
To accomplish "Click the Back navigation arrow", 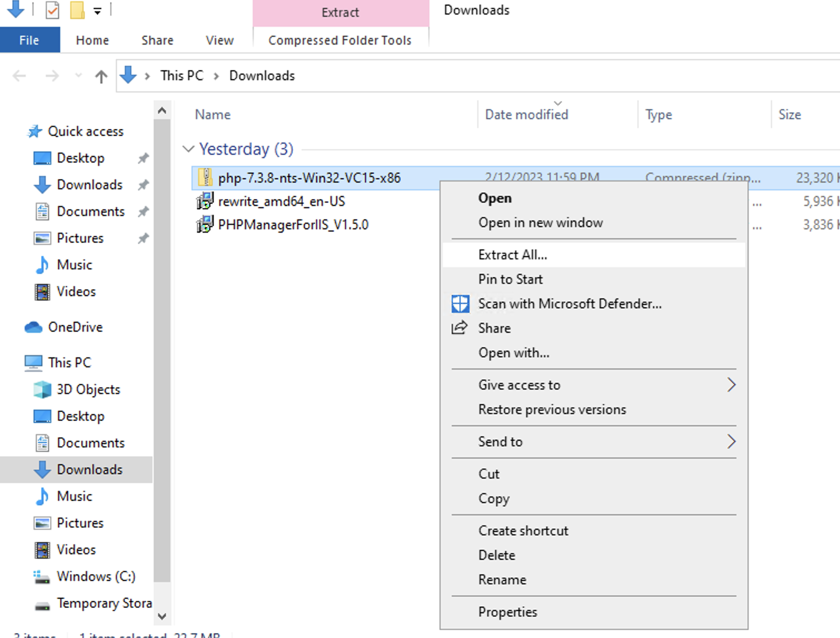I will point(19,76).
